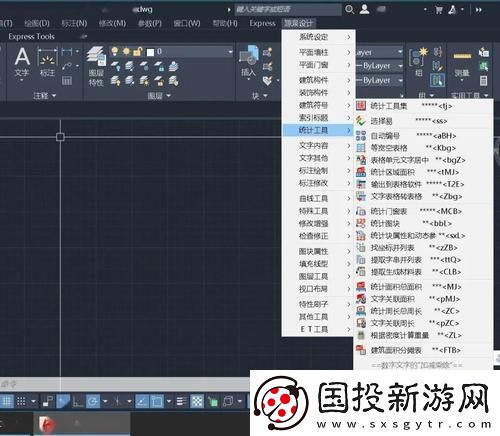This screenshot has width=500, height=436.
Task: Open the Express menu in the menu bar
Action: pos(262,23)
